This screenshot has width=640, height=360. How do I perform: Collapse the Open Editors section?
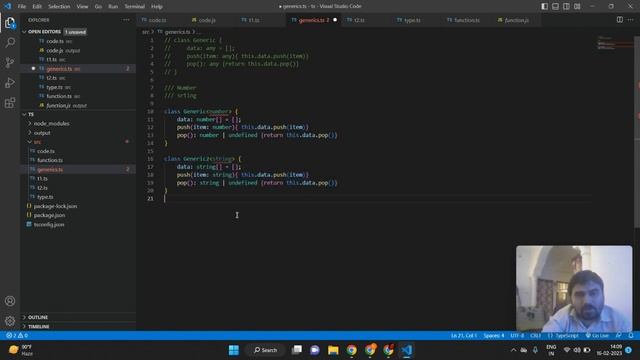(x=44, y=31)
